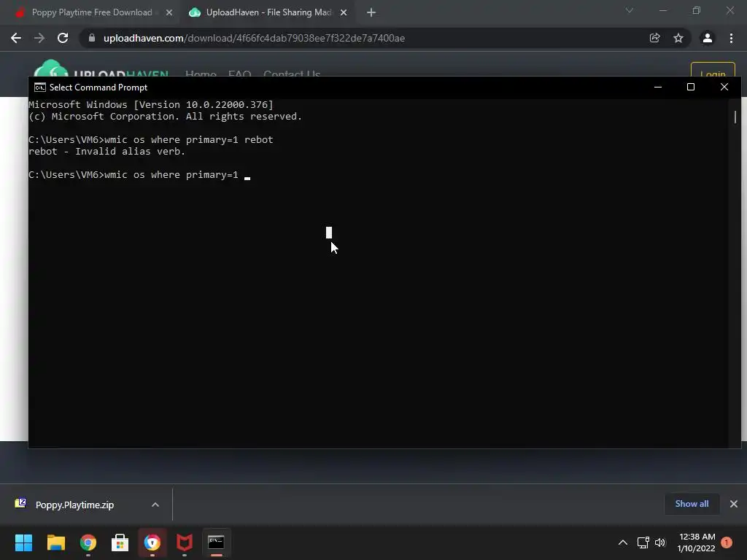Viewport: 747px width, 560px height.
Task: Open notification badge in the tray
Action: 727,542
